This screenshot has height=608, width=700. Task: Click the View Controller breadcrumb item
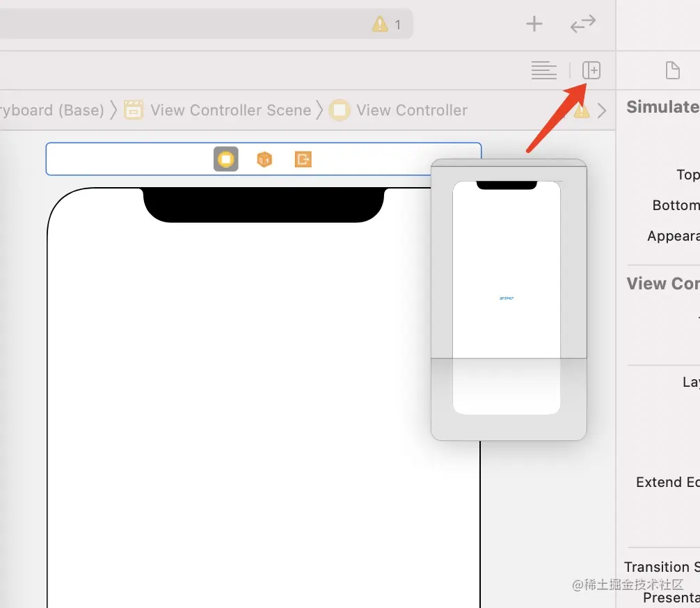[412, 111]
